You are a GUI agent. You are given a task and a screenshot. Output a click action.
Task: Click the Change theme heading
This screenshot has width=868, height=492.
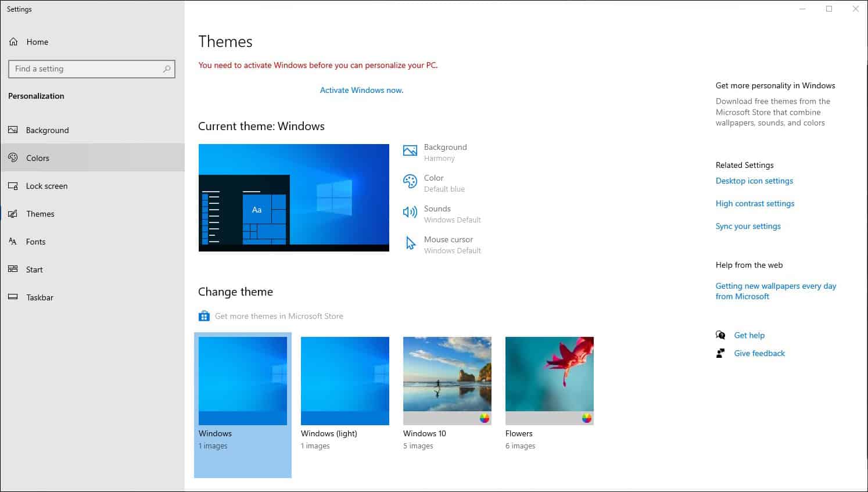click(235, 292)
